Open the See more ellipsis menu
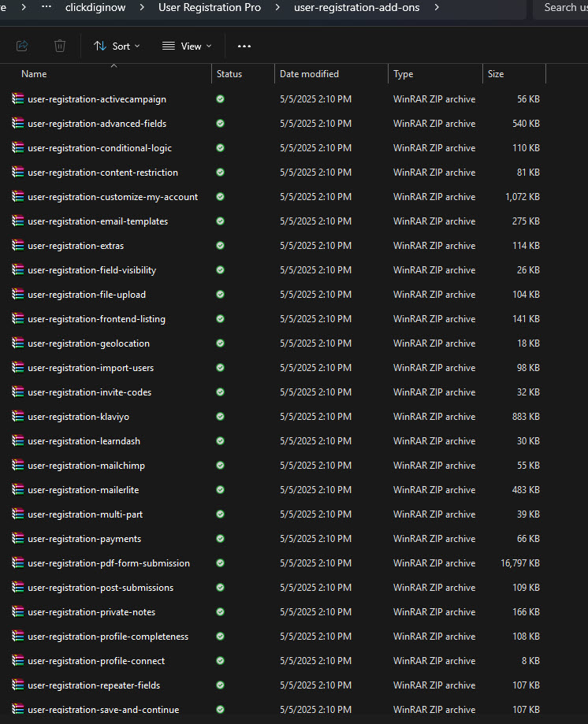 (x=244, y=46)
